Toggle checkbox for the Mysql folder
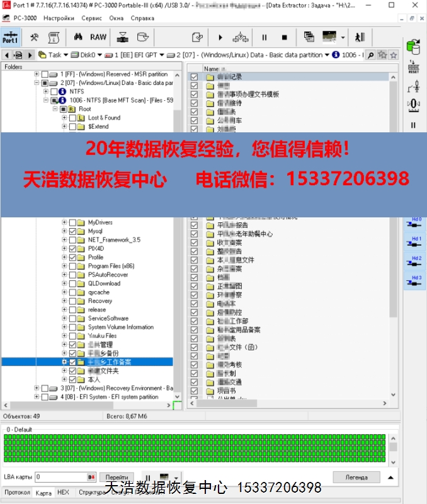The width and height of the screenshot is (427, 504). point(72,231)
